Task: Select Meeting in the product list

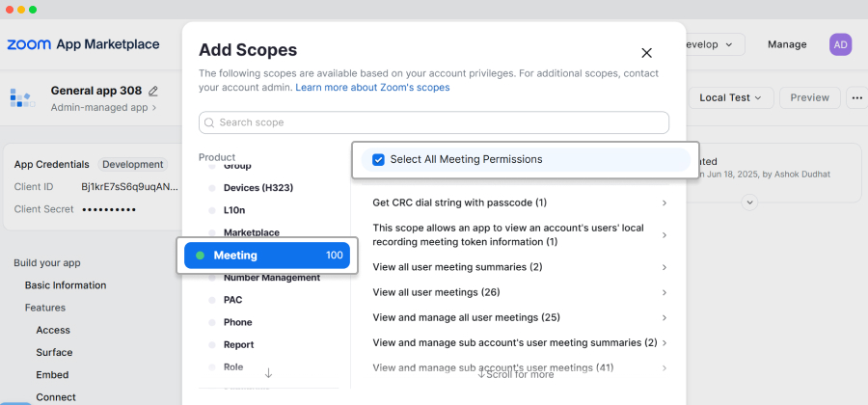Action: tap(267, 256)
